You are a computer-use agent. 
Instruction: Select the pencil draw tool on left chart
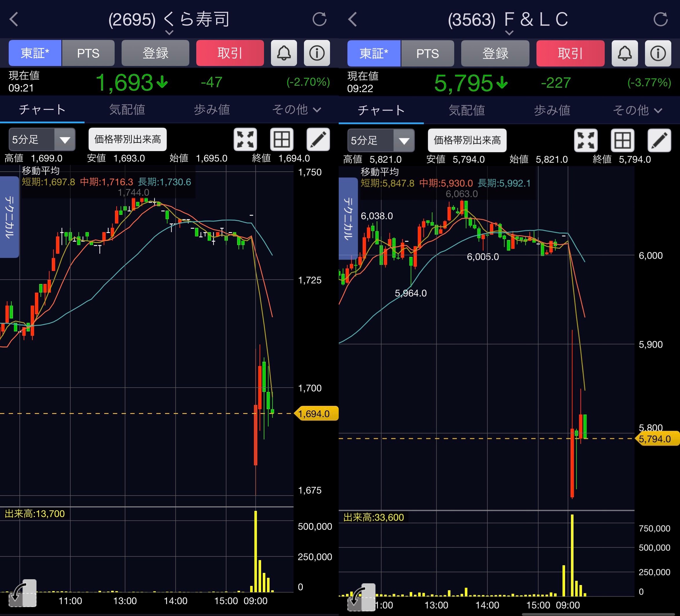[318, 139]
